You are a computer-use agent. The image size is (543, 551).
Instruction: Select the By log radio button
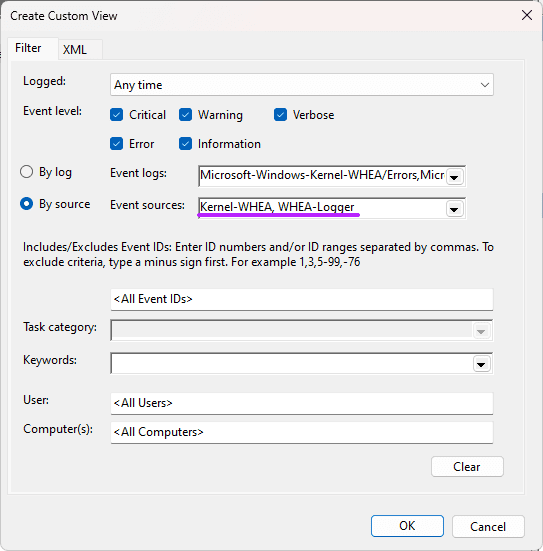26,172
